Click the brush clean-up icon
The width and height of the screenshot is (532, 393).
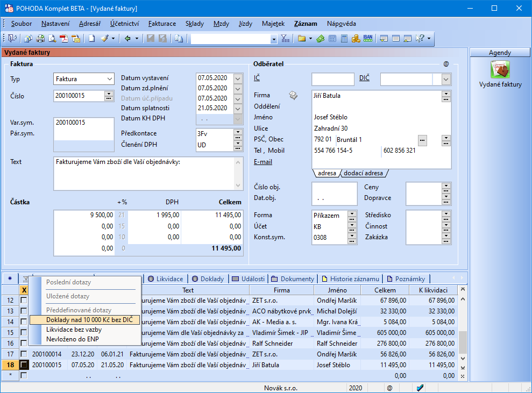105,39
